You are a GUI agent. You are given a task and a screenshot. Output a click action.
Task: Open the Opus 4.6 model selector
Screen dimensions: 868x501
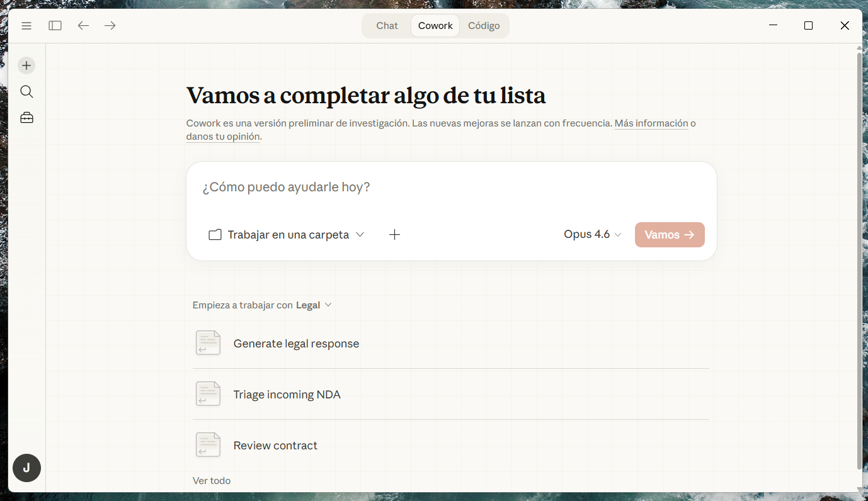(592, 235)
